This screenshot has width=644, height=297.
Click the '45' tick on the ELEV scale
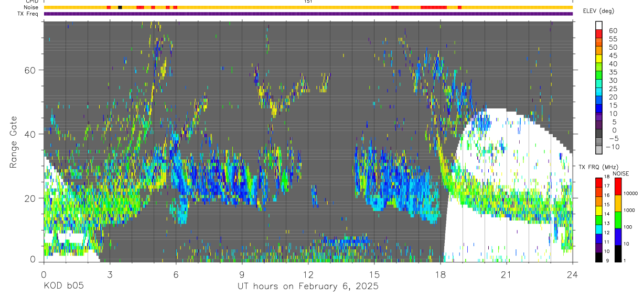point(612,56)
